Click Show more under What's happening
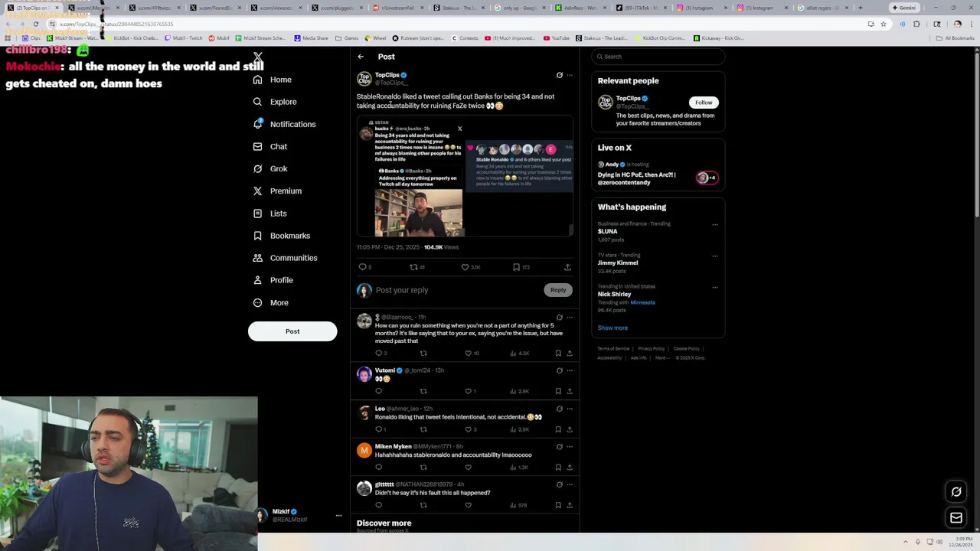 coord(612,328)
